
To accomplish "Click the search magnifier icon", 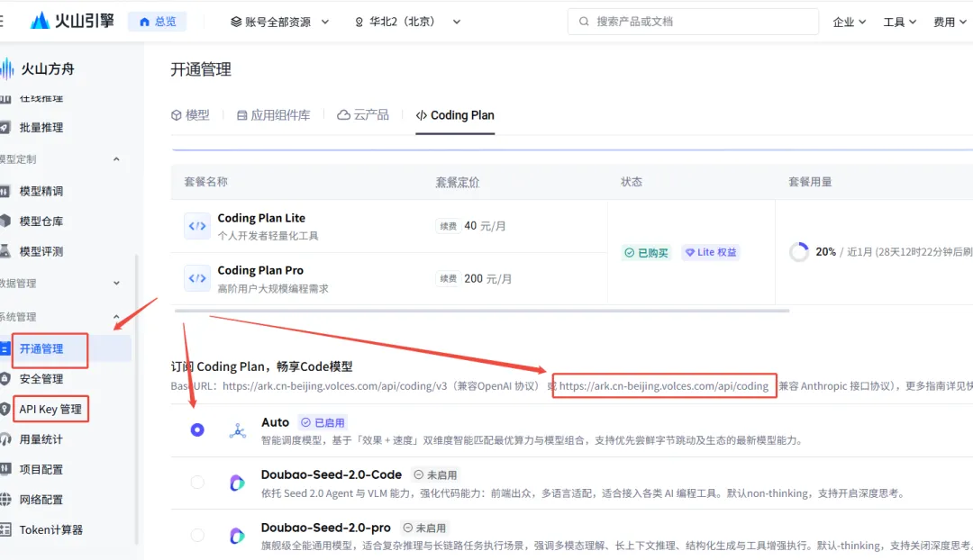I will coord(584,21).
